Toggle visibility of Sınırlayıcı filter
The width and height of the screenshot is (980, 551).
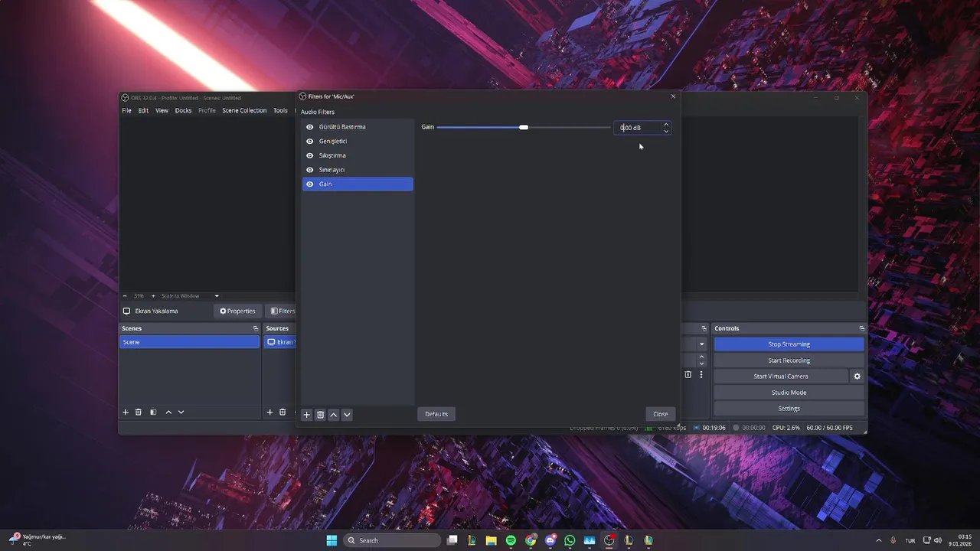click(x=310, y=170)
